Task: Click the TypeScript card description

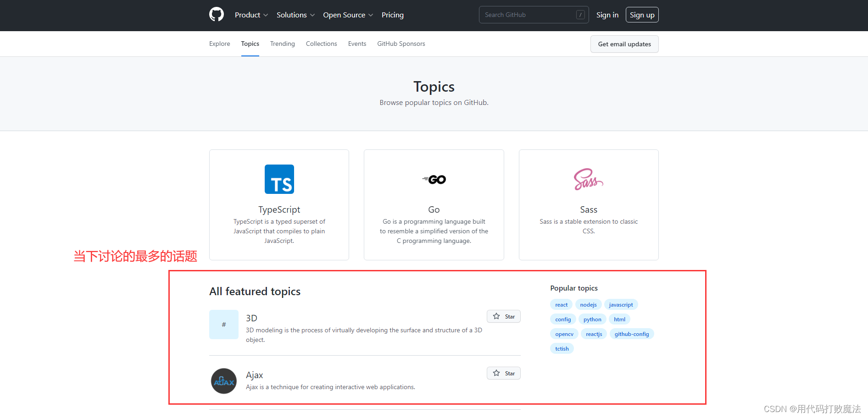Action: point(279,231)
